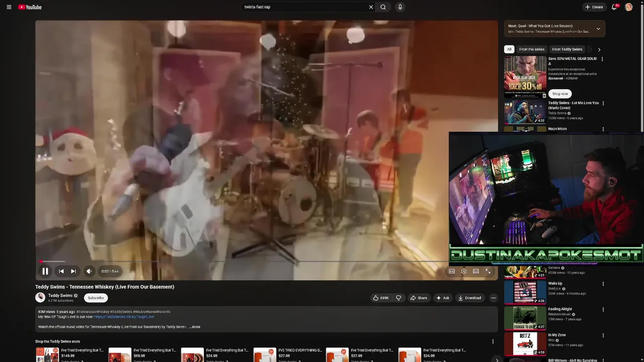
Task: Click the Tennessee Whiskey video title text
Action: click(x=105, y=287)
